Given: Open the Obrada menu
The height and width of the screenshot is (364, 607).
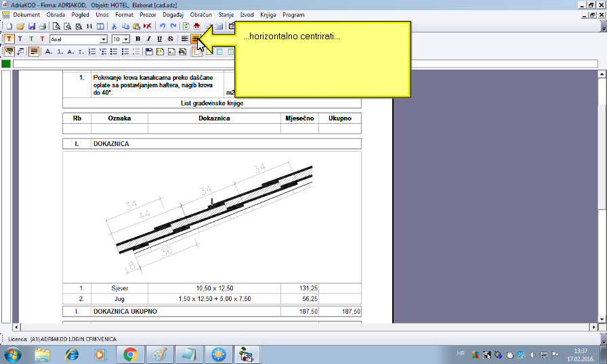Looking at the screenshot, I should click(x=56, y=15).
